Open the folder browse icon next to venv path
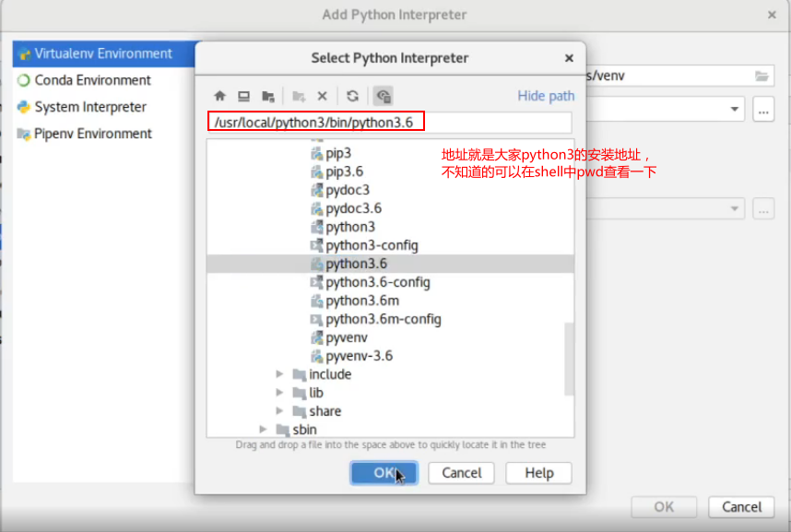The height and width of the screenshot is (532, 791). [763, 76]
